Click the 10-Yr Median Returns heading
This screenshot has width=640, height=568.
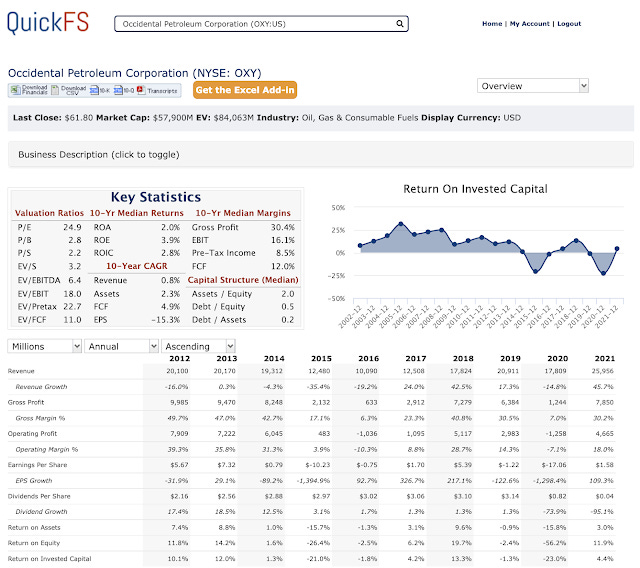click(137, 213)
